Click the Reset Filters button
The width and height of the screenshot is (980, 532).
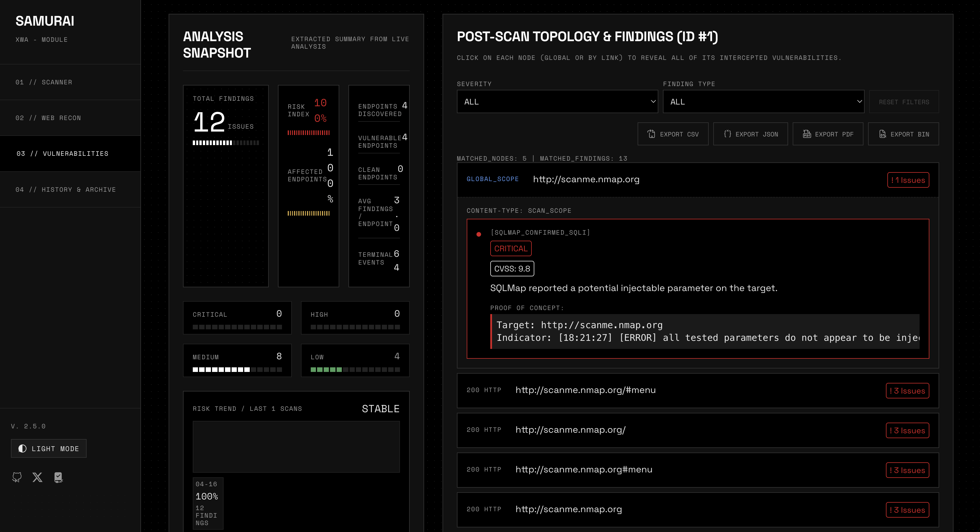pos(904,102)
